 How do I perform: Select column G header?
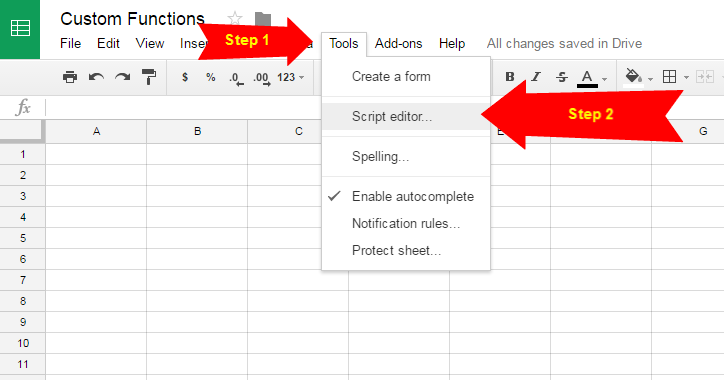(x=703, y=132)
